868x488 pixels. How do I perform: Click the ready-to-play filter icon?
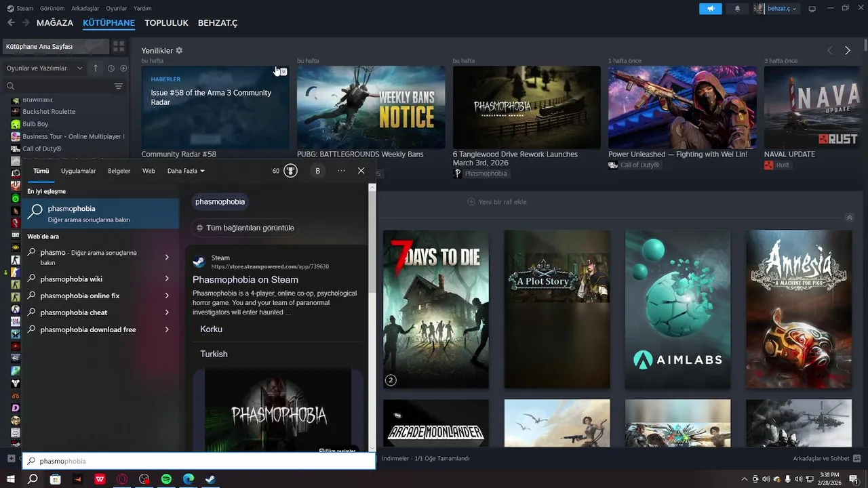pyautogui.click(x=123, y=68)
